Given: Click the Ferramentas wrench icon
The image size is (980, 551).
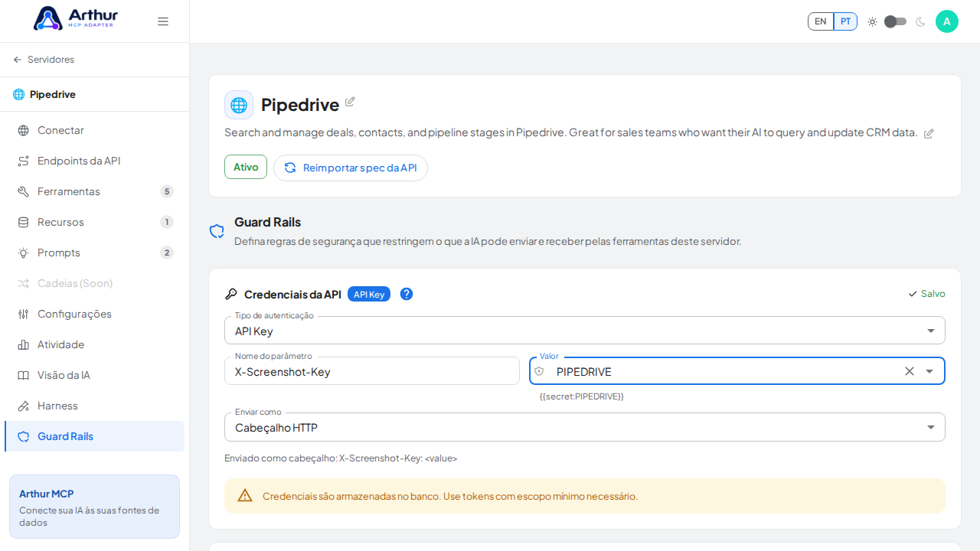Looking at the screenshot, I should tap(24, 191).
